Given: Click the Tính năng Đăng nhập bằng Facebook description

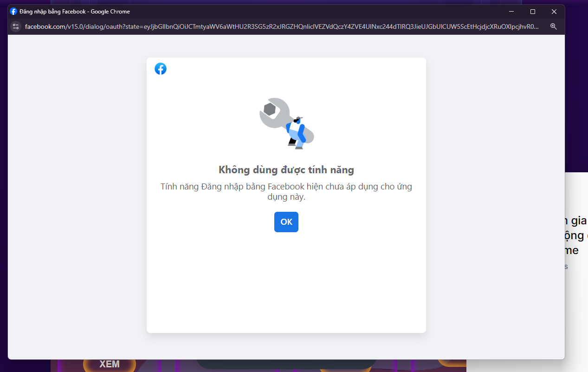Looking at the screenshot, I should pos(286,192).
